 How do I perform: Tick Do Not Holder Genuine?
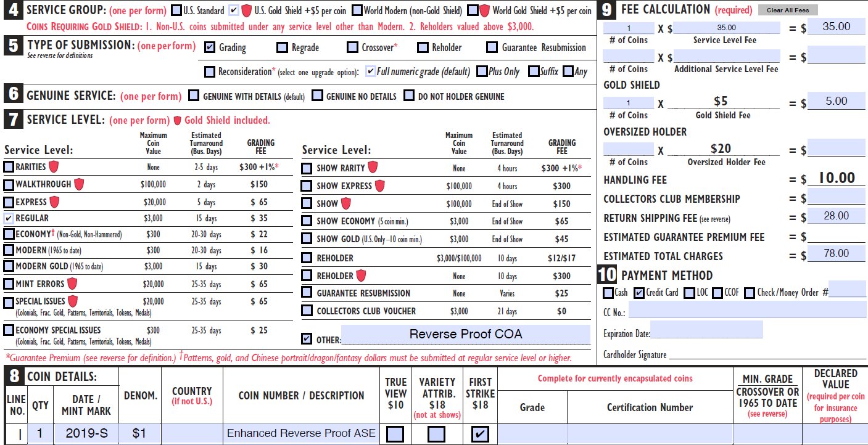point(409,96)
